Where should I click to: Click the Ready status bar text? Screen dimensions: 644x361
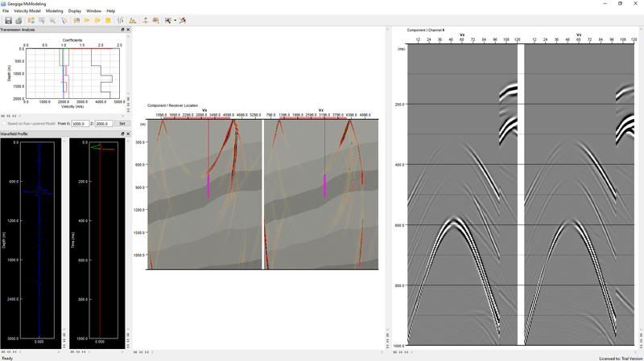point(7,358)
